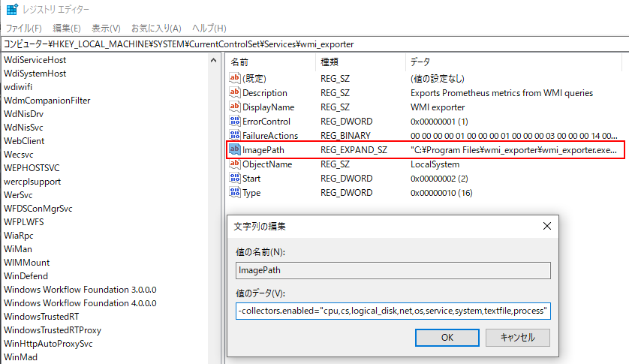Screen dimensions: 629x364
Task: Click the ImagePath string value icon
Action: [235, 149]
